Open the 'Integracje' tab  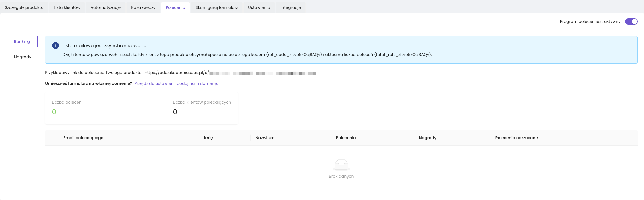coord(291,7)
